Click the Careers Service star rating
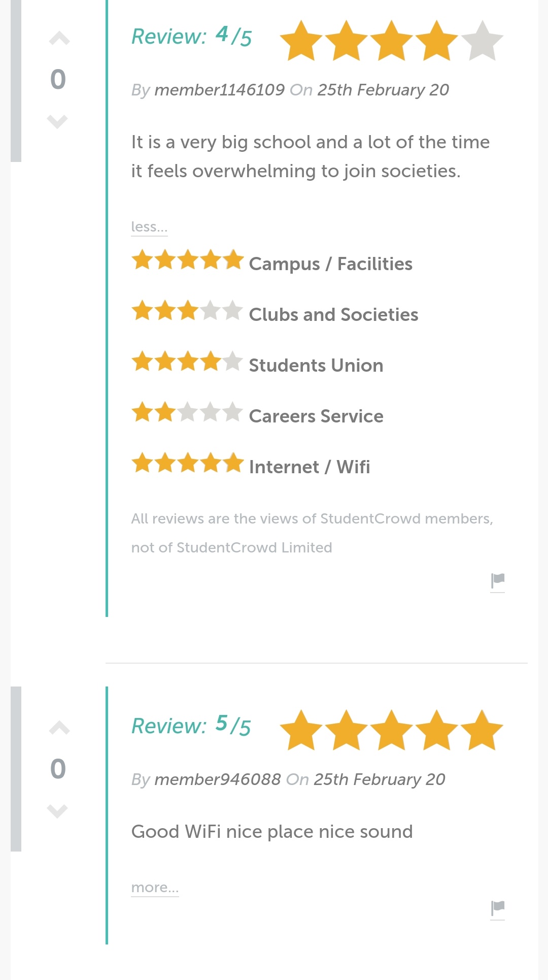 [x=187, y=413]
